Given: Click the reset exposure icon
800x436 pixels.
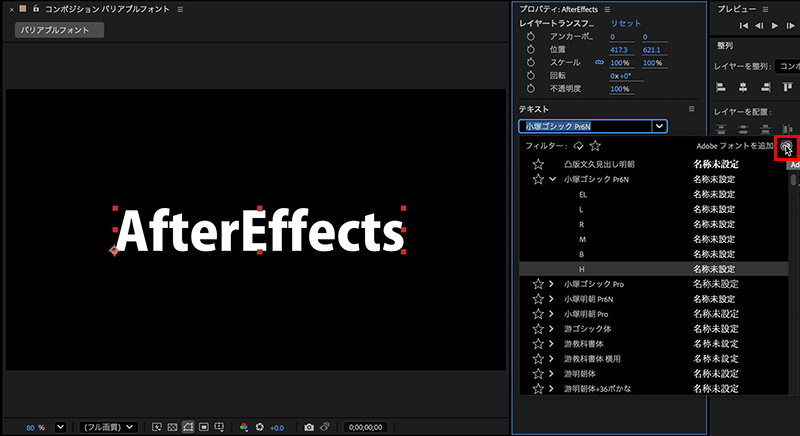Looking at the screenshot, I should [260, 427].
